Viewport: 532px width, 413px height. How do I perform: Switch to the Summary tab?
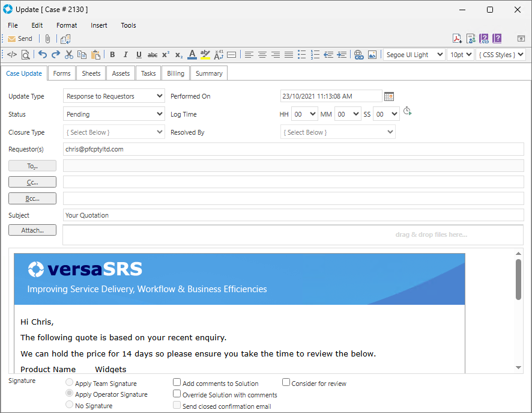pyautogui.click(x=209, y=73)
